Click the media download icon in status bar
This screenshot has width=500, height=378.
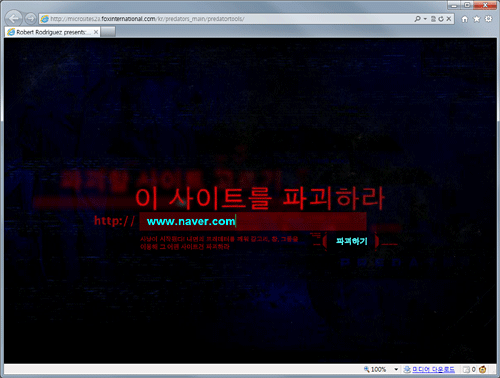(x=407, y=369)
